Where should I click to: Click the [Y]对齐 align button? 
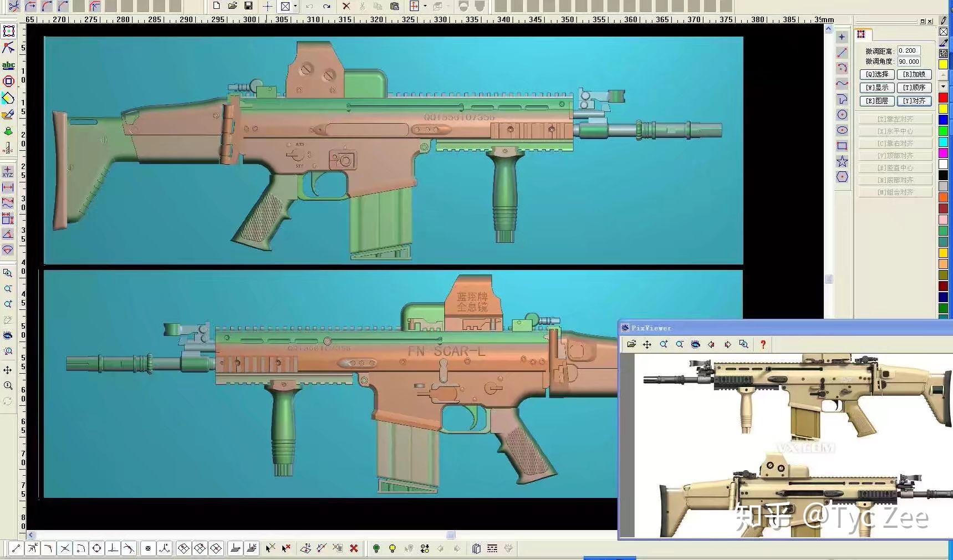click(x=914, y=101)
